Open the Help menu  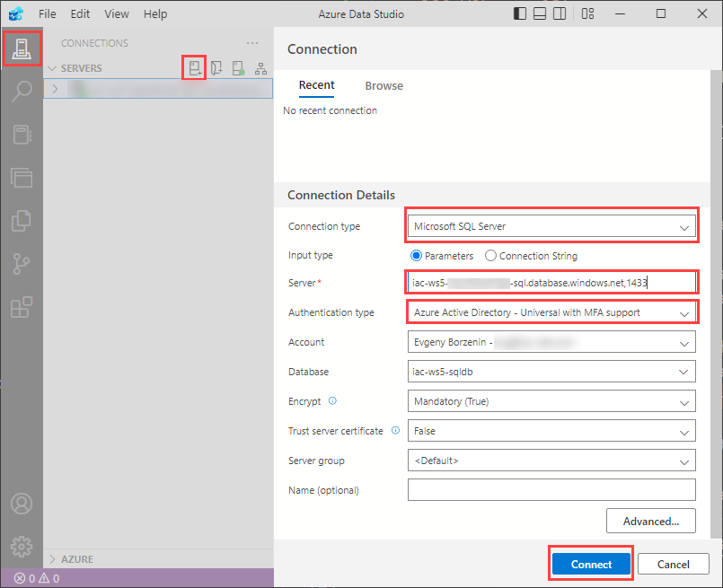pyautogui.click(x=154, y=13)
